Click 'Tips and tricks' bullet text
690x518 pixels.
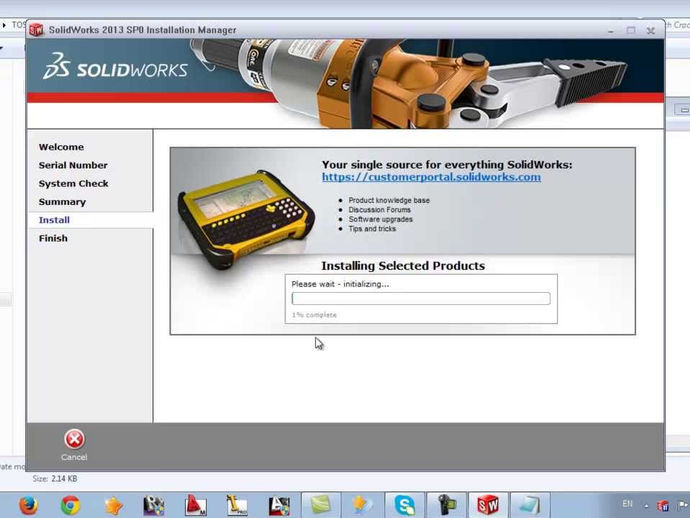[x=372, y=229]
